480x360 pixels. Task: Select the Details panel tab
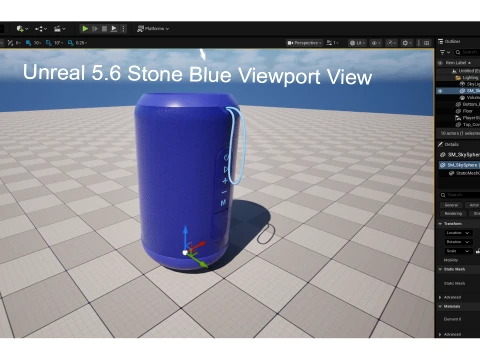(449, 144)
